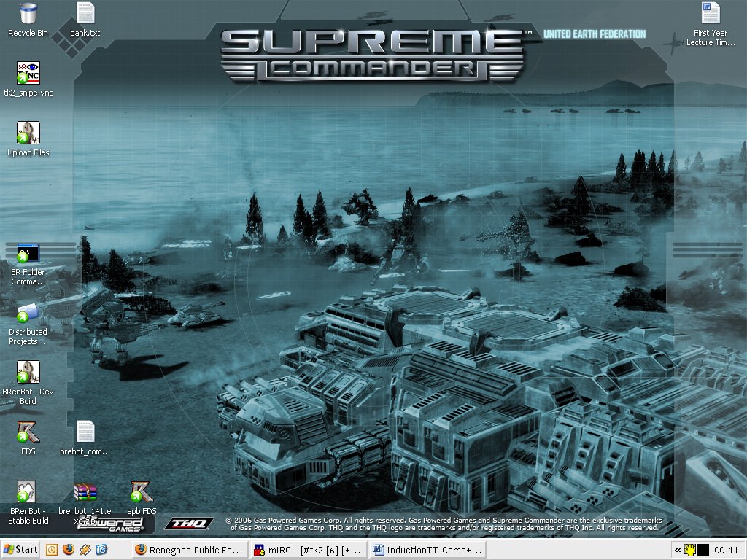Switch to Renegade Public Forums taskbar window
The image size is (747, 560).
point(188,550)
